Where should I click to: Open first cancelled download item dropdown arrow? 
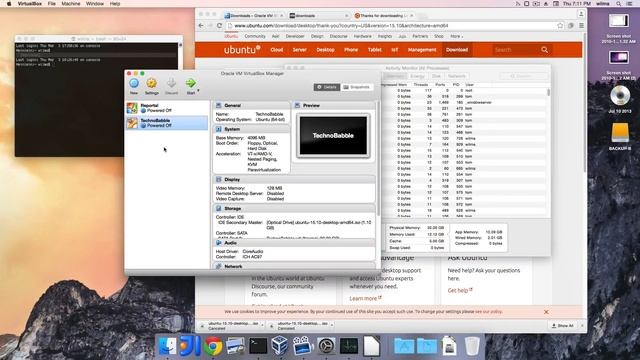coord(262,325)
